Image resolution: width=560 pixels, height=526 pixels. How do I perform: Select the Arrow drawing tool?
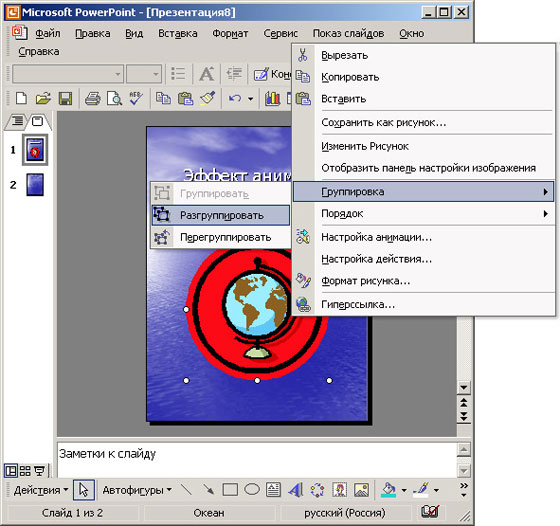point(208,489)
